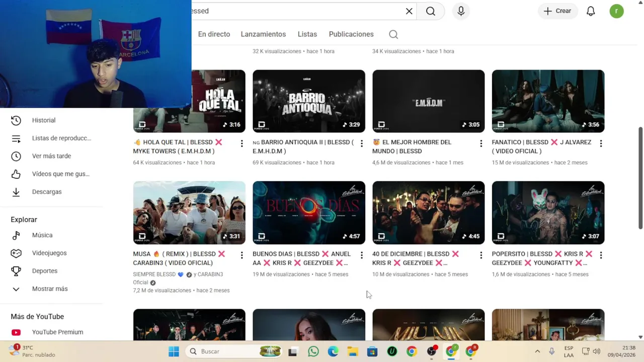Viewport: 644px width, 362px height.
Task: Click the scrollbar down arrow
Action: pyautogui.click(x=640, y=337)
